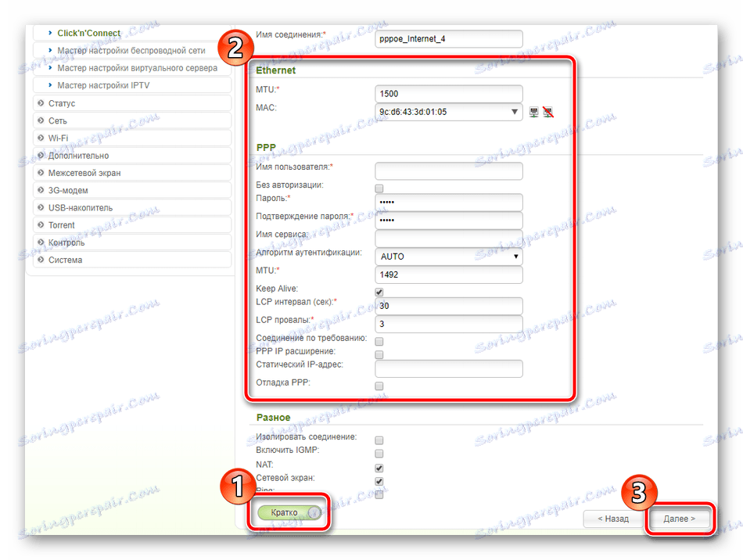Image resolution: width=743 pixels, height=560 pixels.
Task: Tick the PPP IP расширение checkbox
Action: coord(379,355)
